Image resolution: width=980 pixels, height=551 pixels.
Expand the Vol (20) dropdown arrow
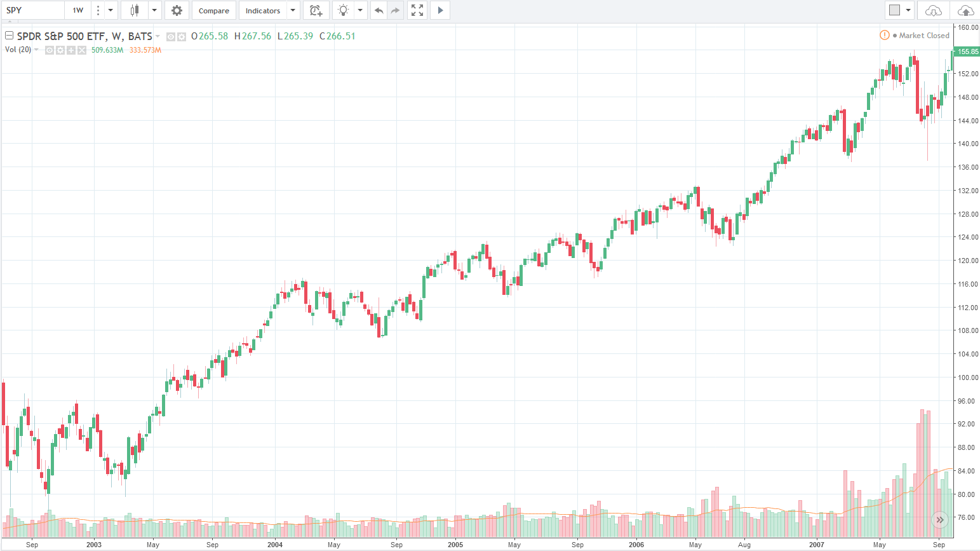(36, 50)
